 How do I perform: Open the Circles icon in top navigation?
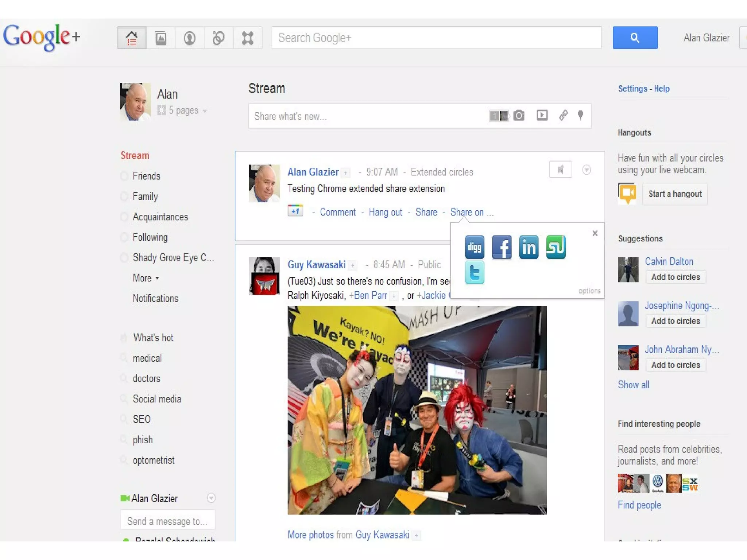click(x=218, y=38)
